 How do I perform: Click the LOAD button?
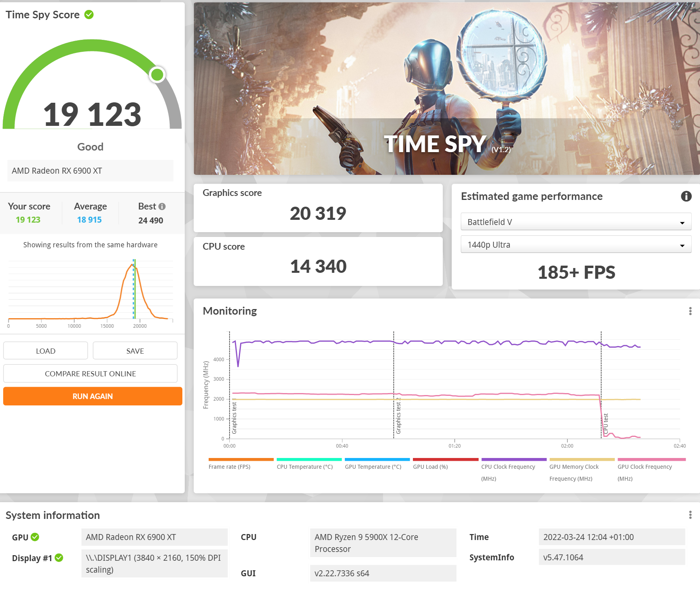click(x=45, y=351)
